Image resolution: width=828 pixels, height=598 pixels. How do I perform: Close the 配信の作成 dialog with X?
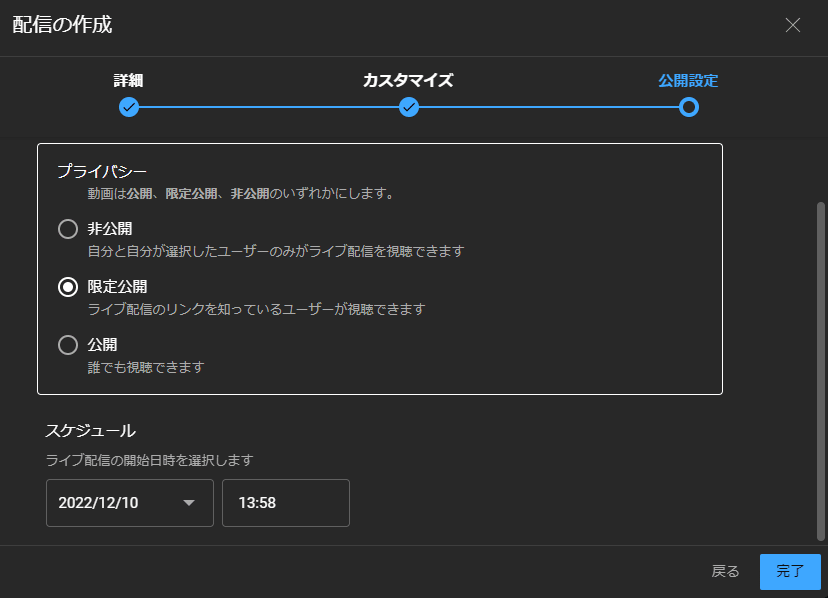[793, 25]
